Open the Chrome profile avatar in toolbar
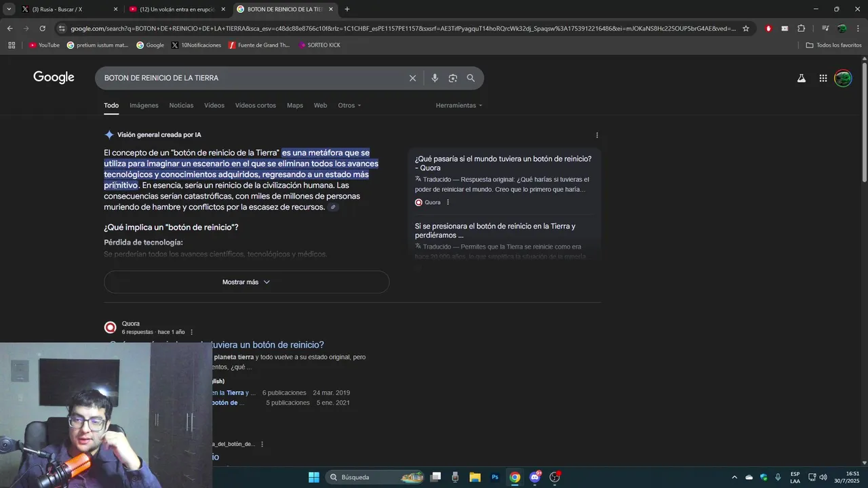The width and height of the screenshot is (868, 488). click(x=842, y=28)
